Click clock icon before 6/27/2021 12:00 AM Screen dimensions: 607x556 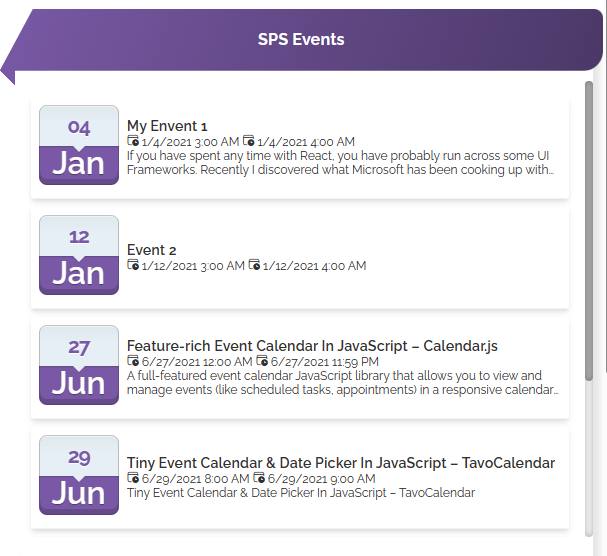pyautogui.click(x=133, y=361)
